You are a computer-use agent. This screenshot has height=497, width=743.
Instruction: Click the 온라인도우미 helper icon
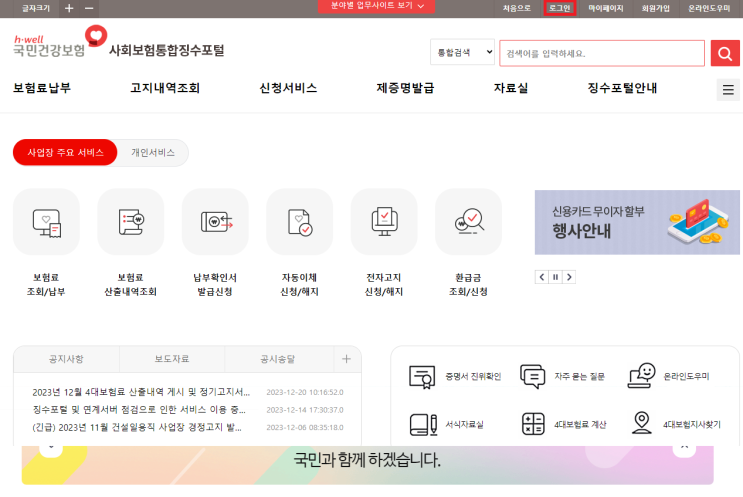642,376
